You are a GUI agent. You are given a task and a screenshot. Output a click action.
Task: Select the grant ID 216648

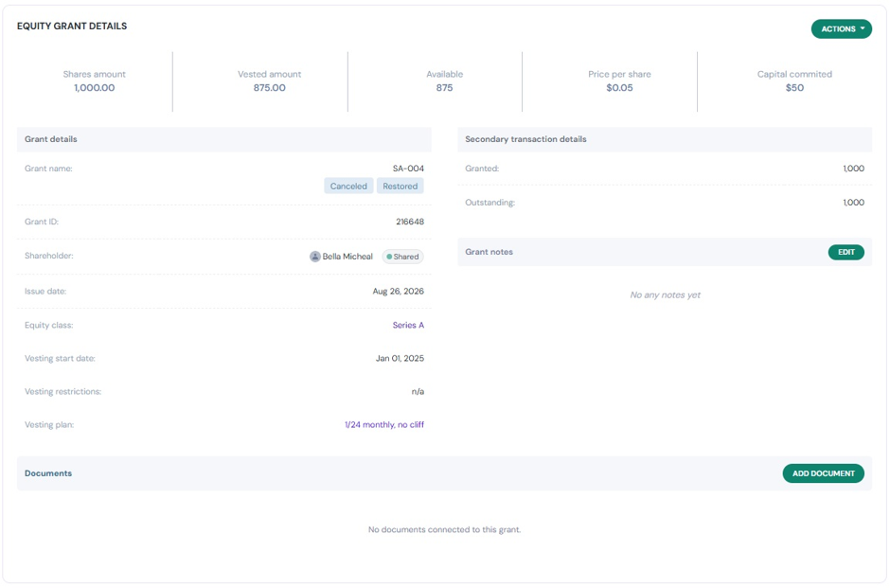(x=410, y=222)
